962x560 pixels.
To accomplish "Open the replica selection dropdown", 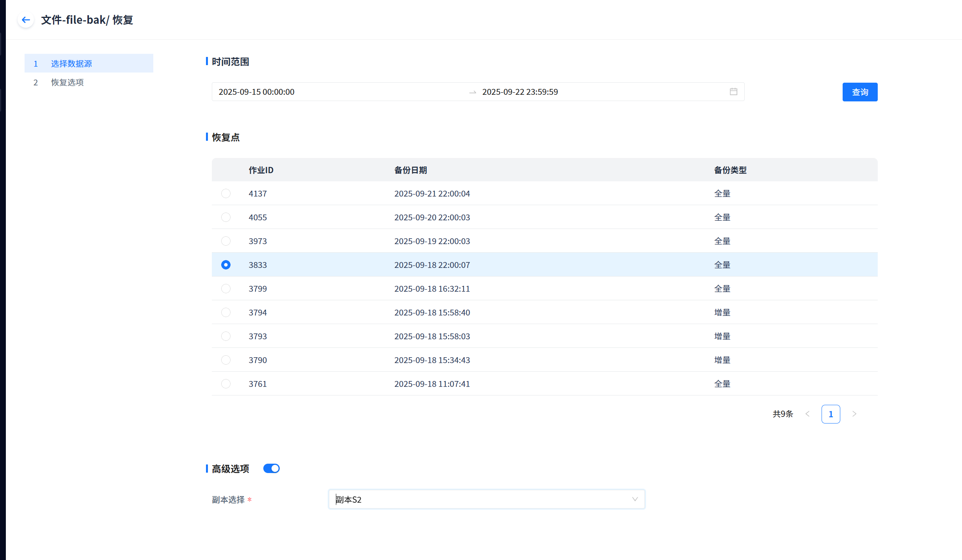I will tap(486, 500).
